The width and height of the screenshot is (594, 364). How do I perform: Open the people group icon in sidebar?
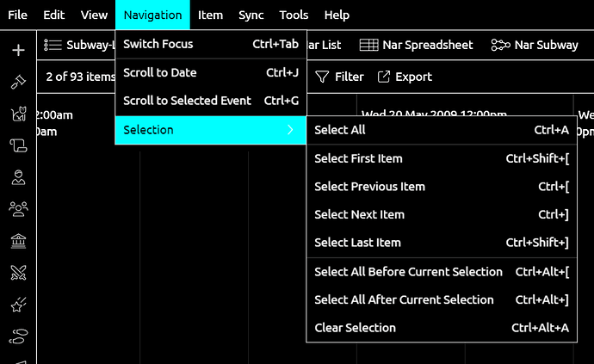[18, 209]
